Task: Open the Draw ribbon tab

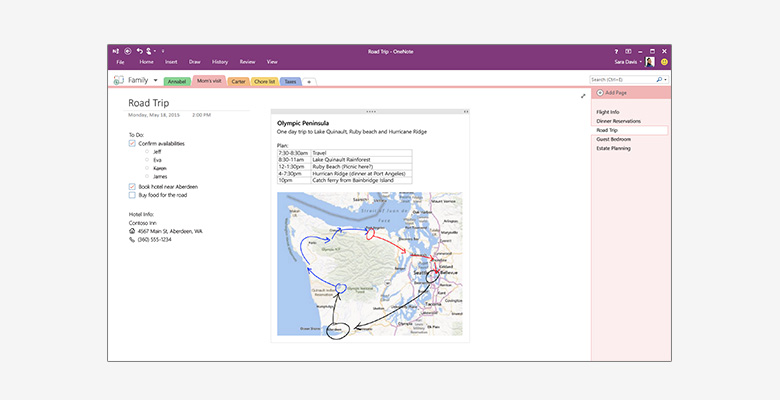Action: 195,62
